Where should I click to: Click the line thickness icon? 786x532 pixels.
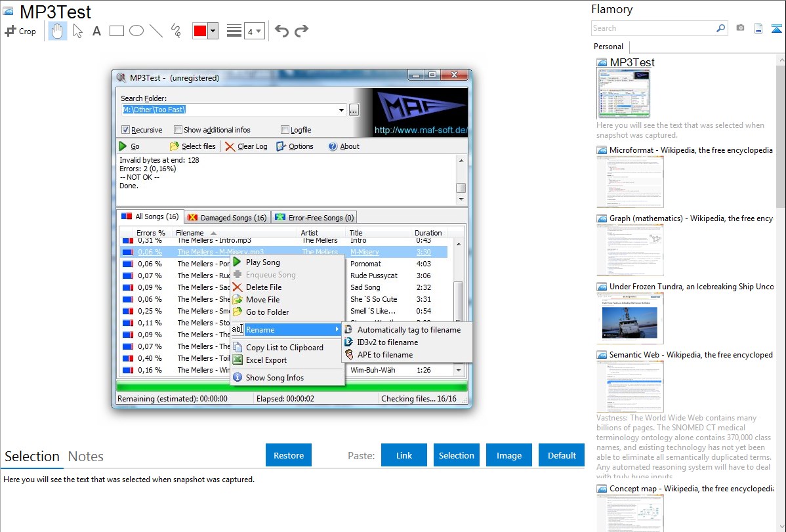(x=234, y=31)
